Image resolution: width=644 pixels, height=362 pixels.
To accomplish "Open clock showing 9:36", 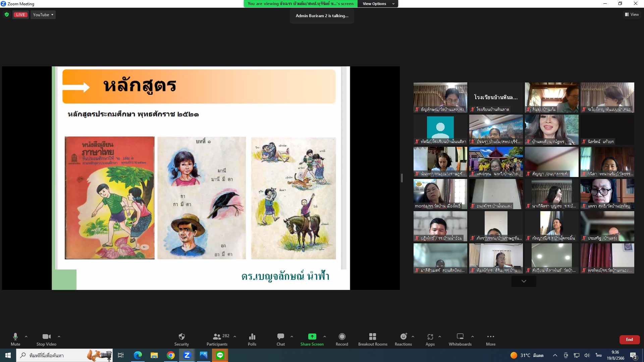I will (x=615, y=355).
